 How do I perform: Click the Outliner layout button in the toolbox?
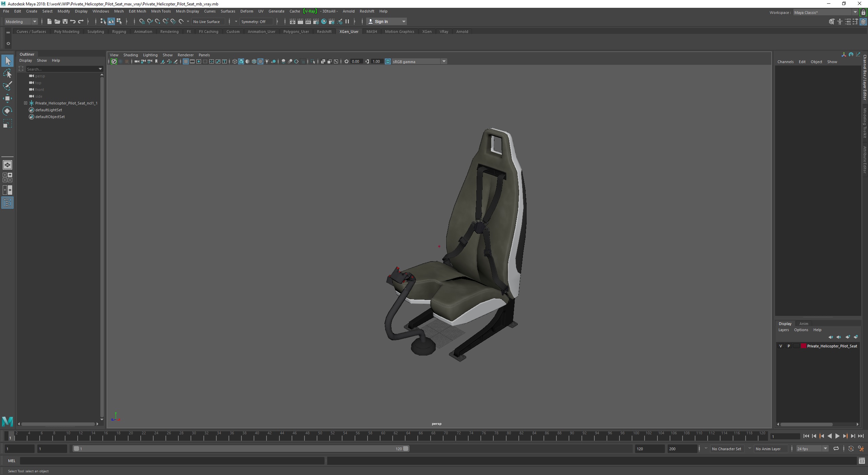click(7, 203)
